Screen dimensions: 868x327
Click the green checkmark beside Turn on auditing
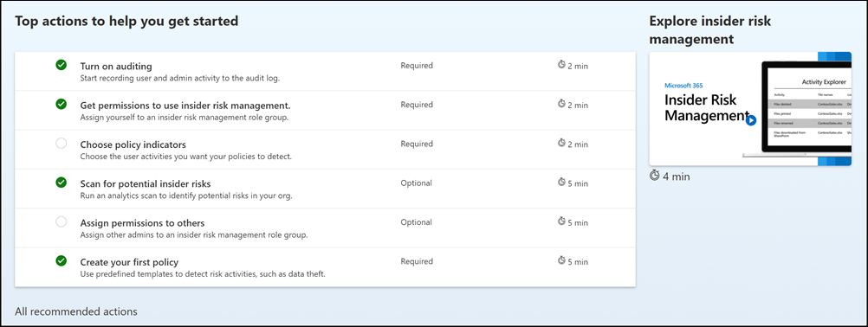61,65
